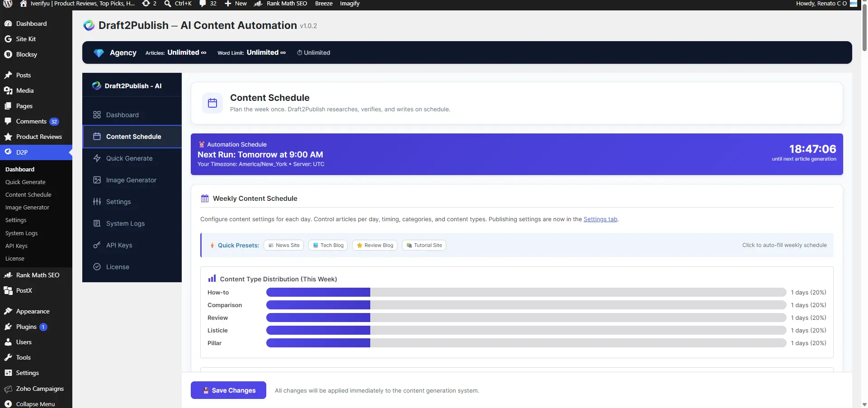Image resolution: width=868 pixels, height=408 pixels.
Task: Click the Posts pin icon
Action: pyautogui.click(x=8, y=75)
